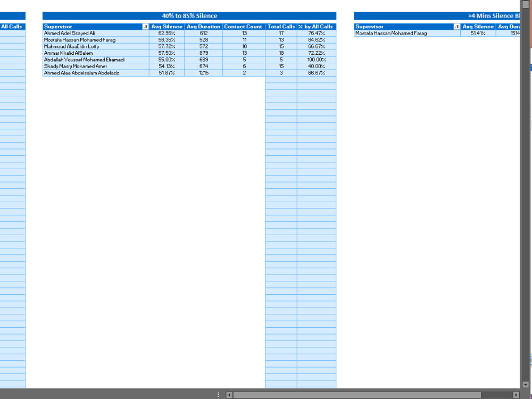Screen dimensions: 532x399
Task: Select cell 'Ammar Khalid AlSalem'
Action: tap(96, 53)
